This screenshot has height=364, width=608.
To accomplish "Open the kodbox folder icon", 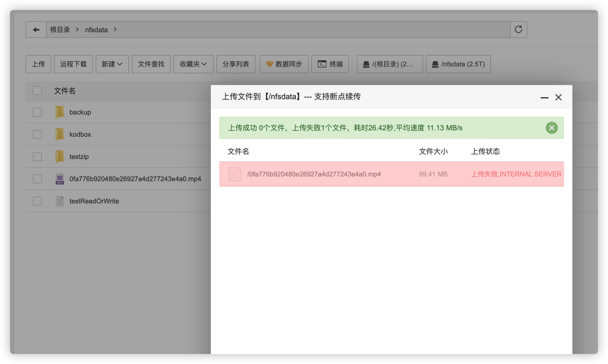I will click(60, 134).
